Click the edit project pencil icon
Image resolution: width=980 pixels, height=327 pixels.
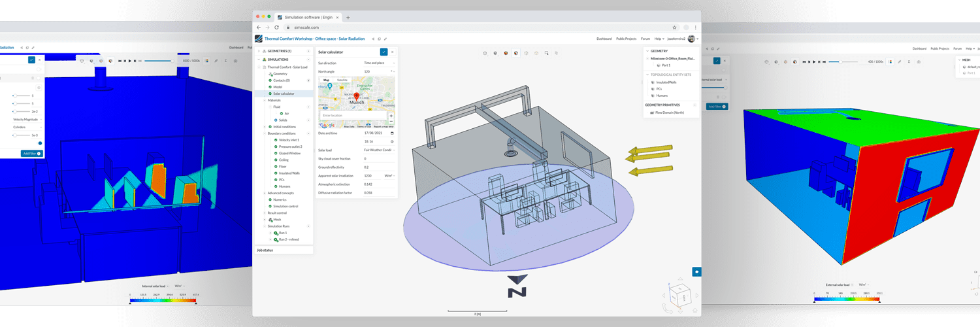point(385,39)
